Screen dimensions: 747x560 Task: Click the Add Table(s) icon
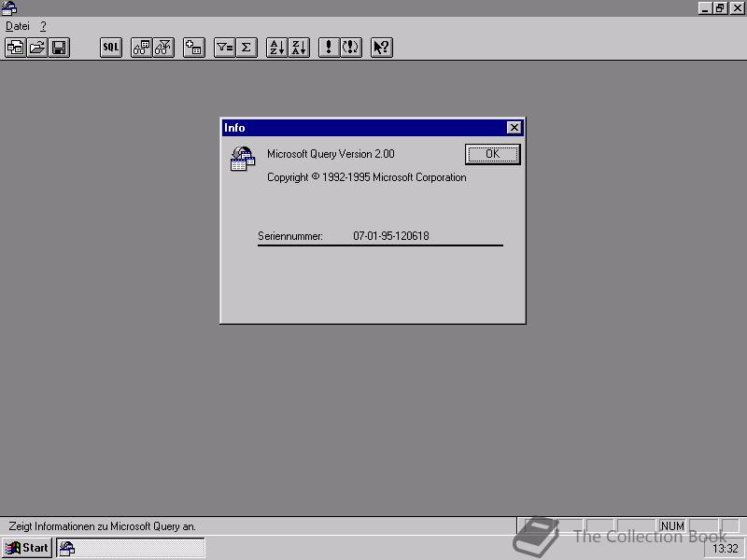pos(194,48)
